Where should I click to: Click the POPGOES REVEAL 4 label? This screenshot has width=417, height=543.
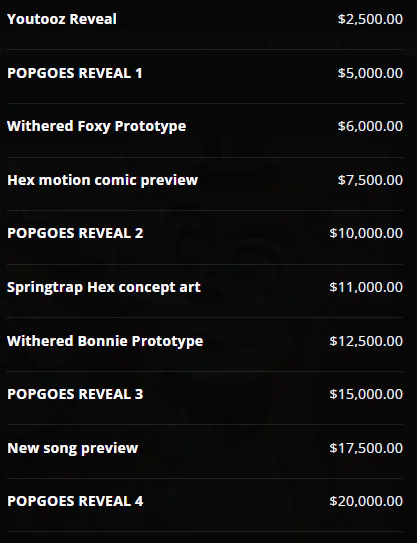coord(75,501)
